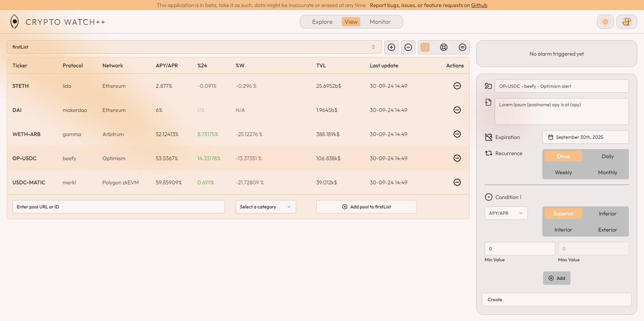The image size is (644, 321).
Task: Add a new list with plus icon
Action: [391, 47]
